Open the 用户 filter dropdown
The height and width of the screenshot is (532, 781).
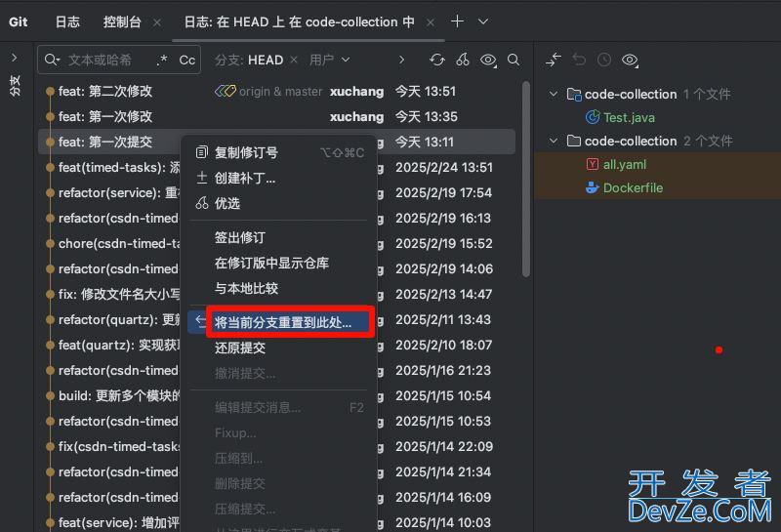point(329,61)
